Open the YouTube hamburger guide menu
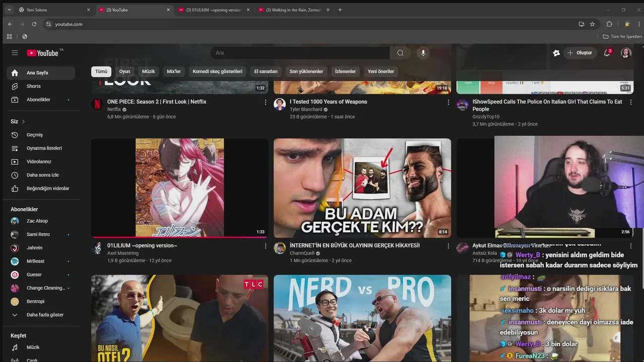The height and width of the screenshot is (362, 644). [x=15, y=53]
